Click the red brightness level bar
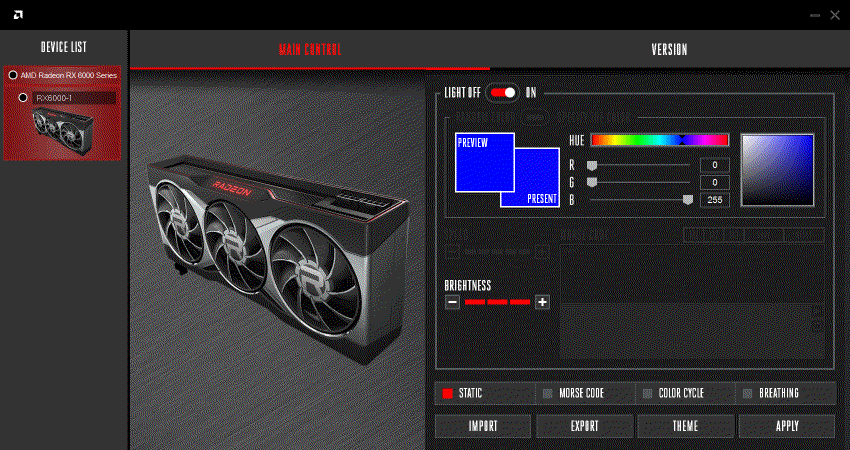 coord(497,302)
